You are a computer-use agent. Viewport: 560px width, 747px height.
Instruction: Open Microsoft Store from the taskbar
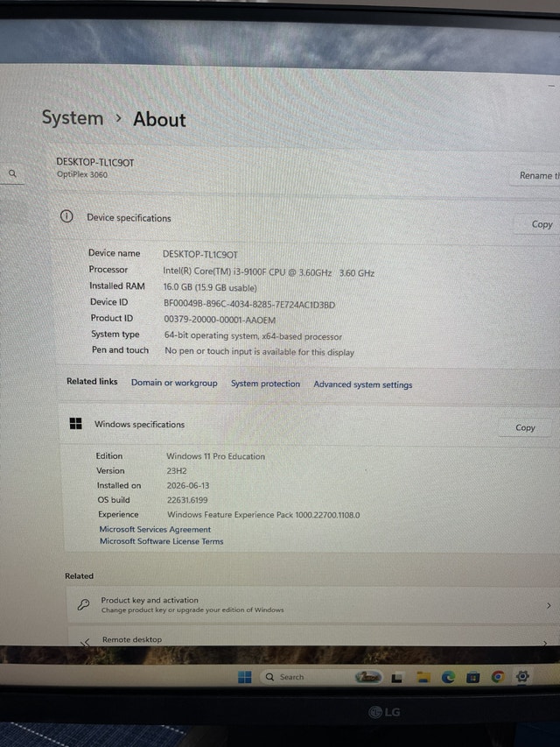472,677
